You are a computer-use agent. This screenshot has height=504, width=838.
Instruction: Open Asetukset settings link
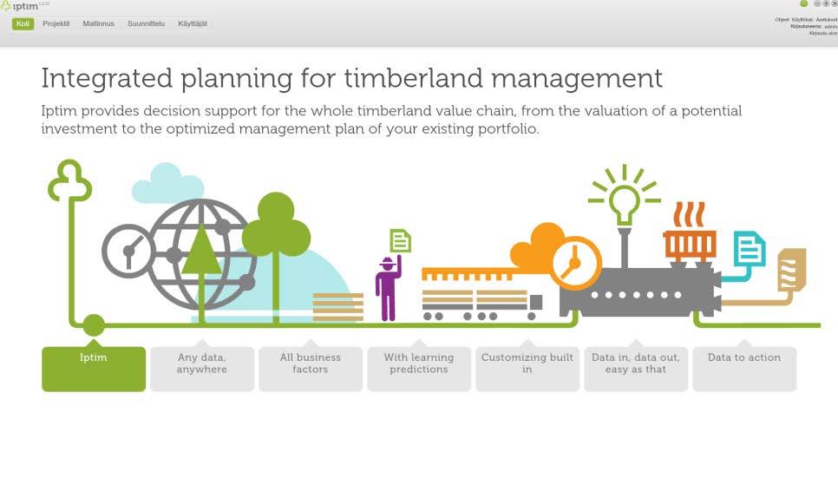827,20
